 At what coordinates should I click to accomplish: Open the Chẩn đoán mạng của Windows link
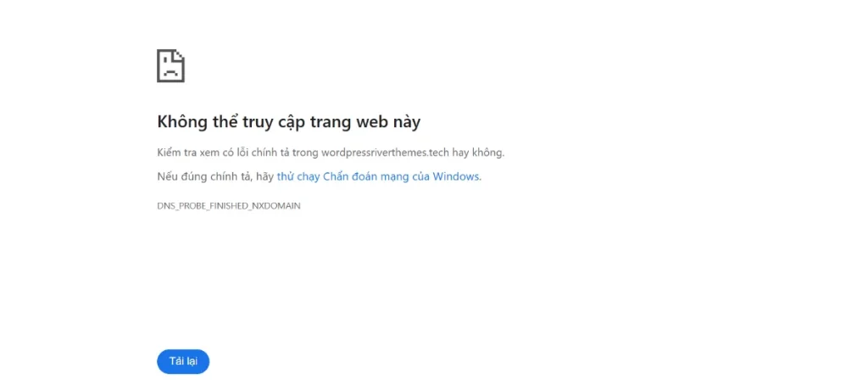pyautogui.click(x=379, y=176)
